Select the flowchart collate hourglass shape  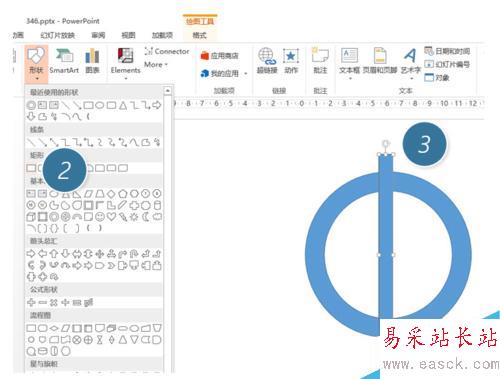tap(100, 340)
